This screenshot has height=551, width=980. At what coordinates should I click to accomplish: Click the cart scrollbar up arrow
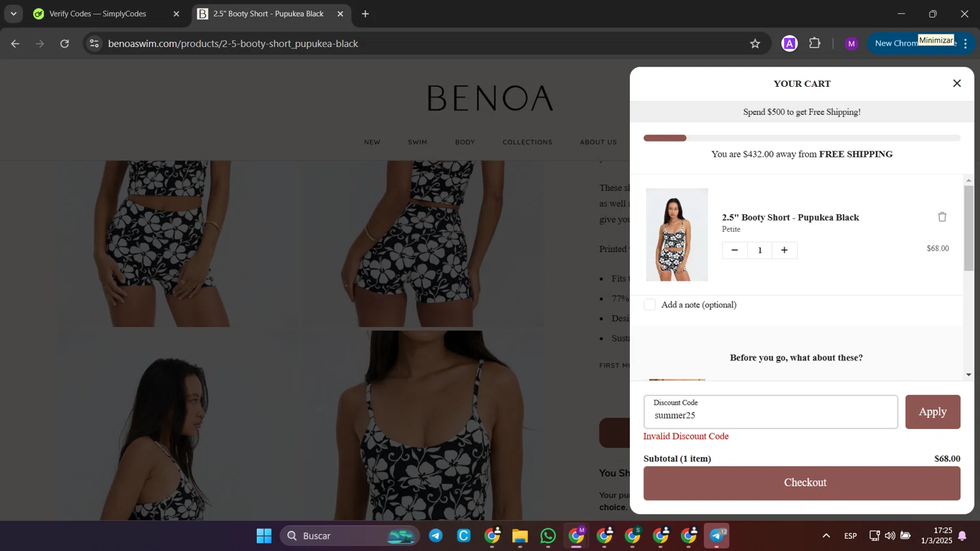pos(968,180)
